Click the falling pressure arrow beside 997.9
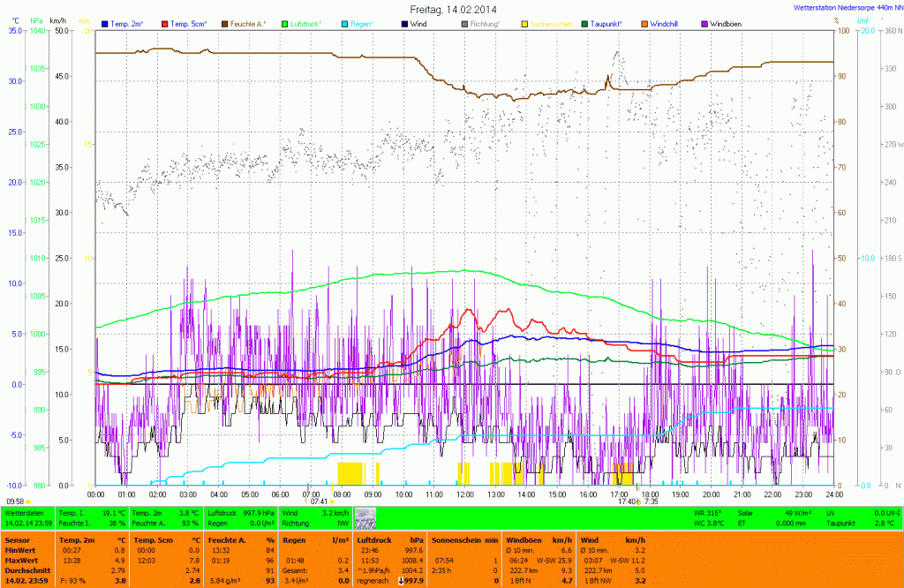 point(401,580)
